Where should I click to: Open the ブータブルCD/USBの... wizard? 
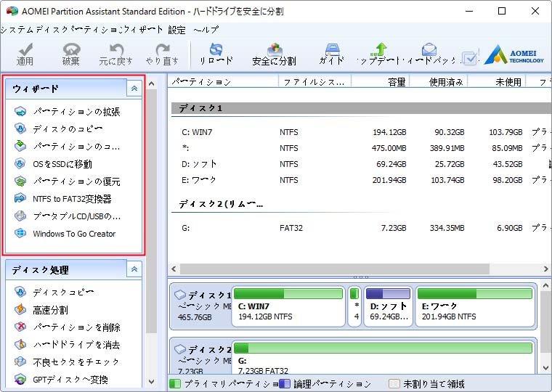[67, 216]
